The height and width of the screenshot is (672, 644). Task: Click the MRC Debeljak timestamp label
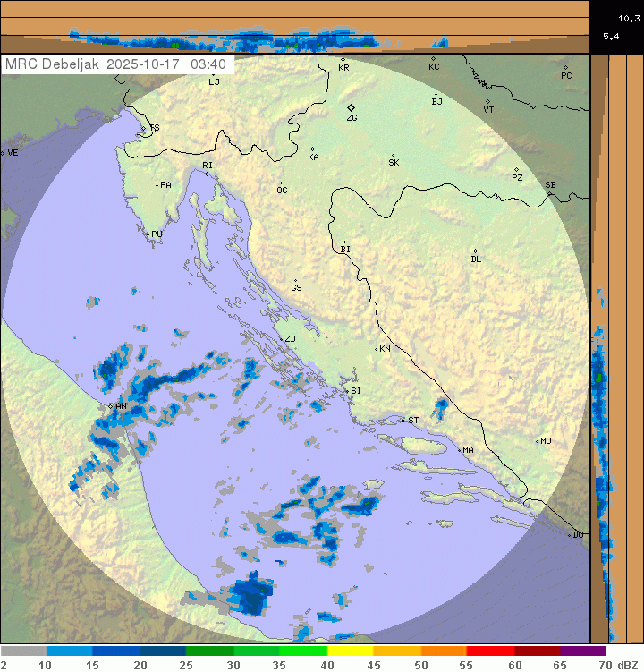pos(116,64)
